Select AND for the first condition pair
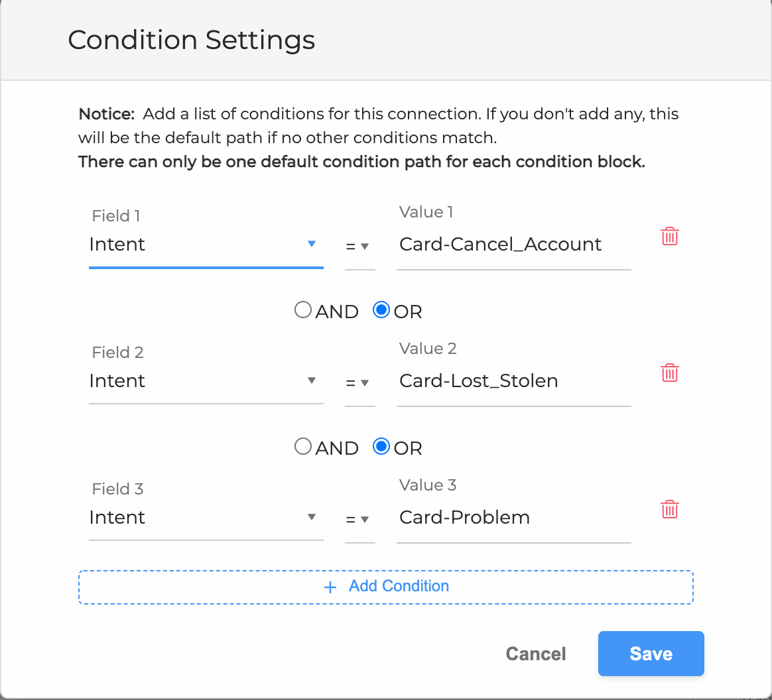 [302, 309]
